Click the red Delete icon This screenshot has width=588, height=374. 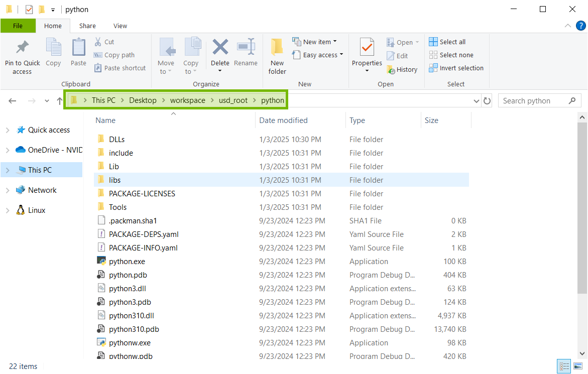coord(220,48)
